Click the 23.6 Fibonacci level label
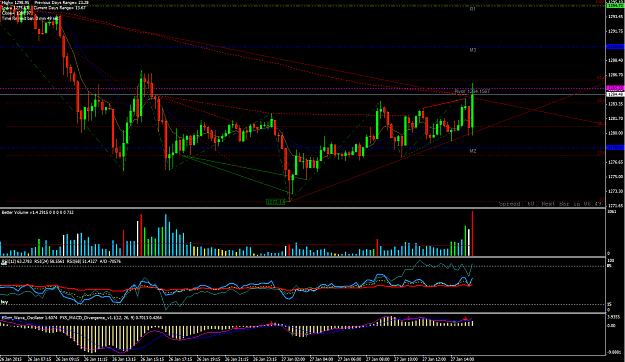 (x=600, y=153)
